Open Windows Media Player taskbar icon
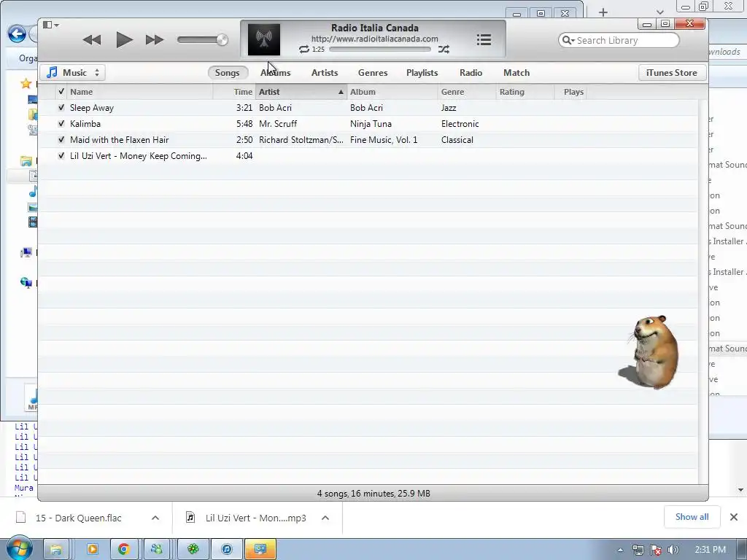 coord(91,550)
